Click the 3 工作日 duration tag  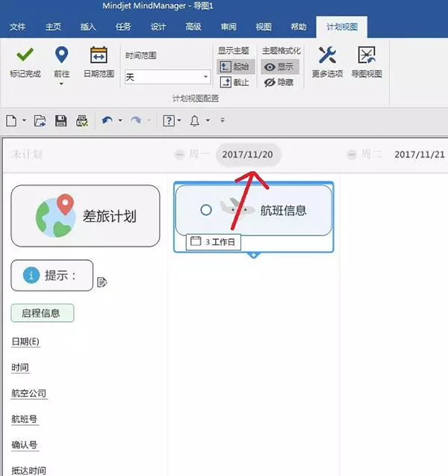tap(214, 242)
